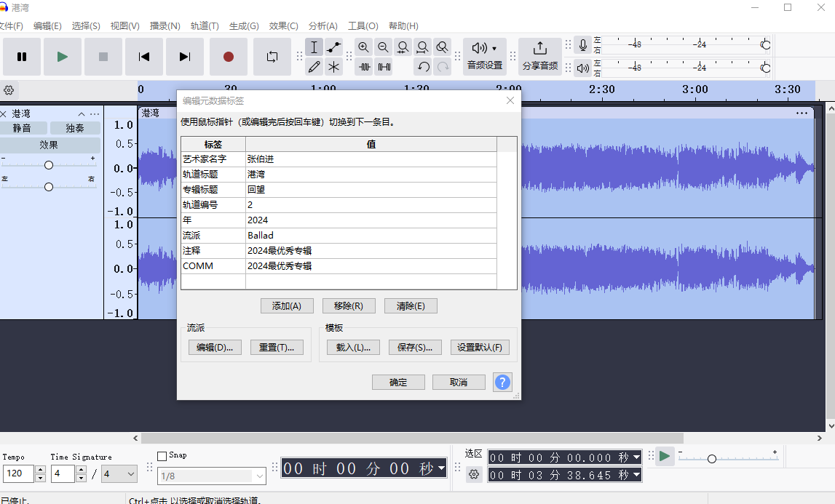Skip to end of project
Image resolution: width=835 pixels, height=504 pixels.
[x=185, y=57]
